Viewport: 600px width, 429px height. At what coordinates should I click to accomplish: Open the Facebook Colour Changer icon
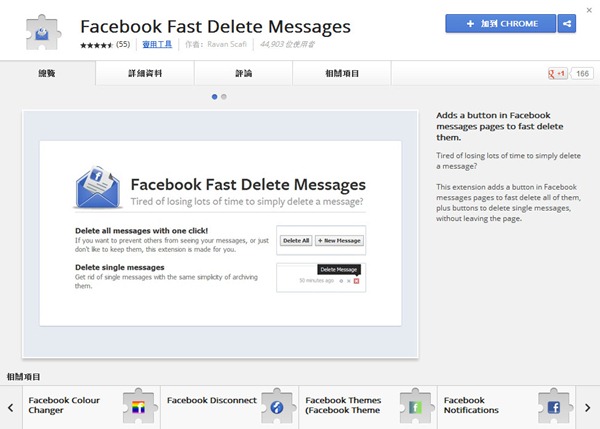[x=139, y=406]
